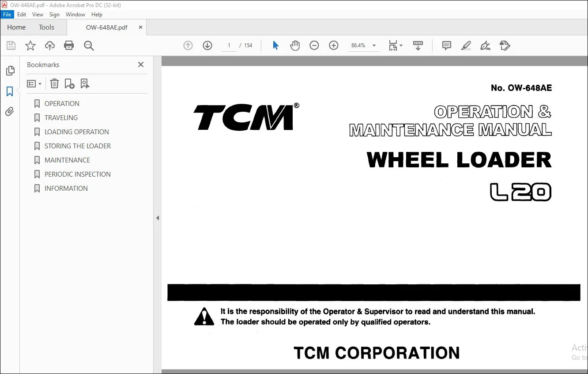Click the 86.4% zoom value field
This screenshot has height=374, width=588.
(358, 45)
